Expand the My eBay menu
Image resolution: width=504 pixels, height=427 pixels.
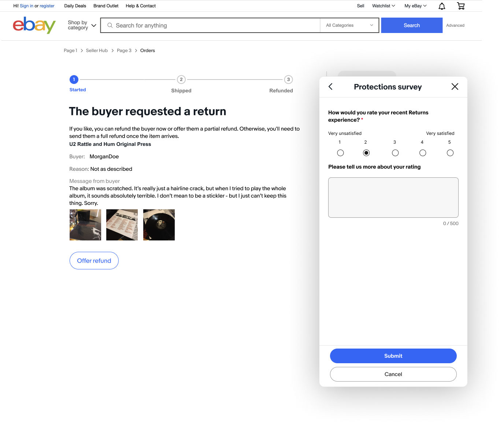(415, 6)
